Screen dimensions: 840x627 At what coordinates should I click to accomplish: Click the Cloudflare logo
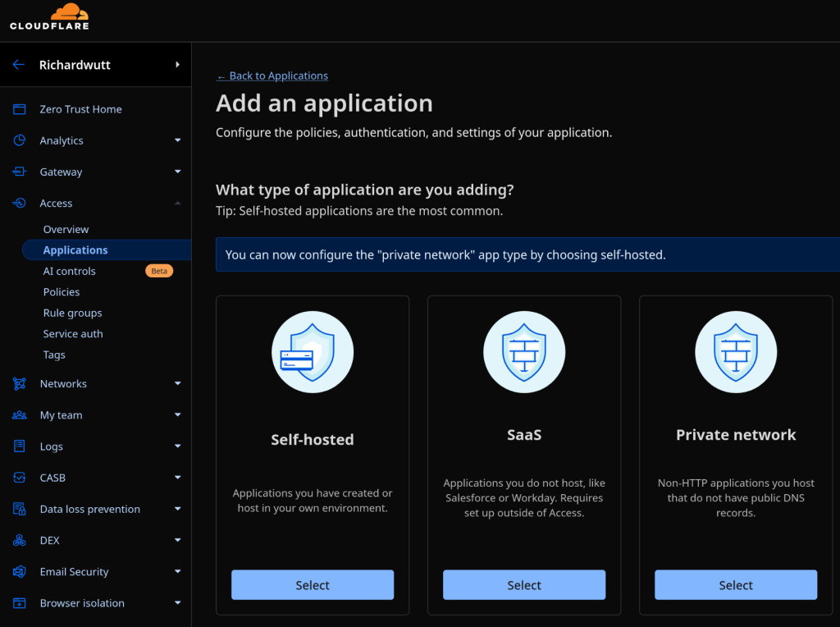[49, 17]
